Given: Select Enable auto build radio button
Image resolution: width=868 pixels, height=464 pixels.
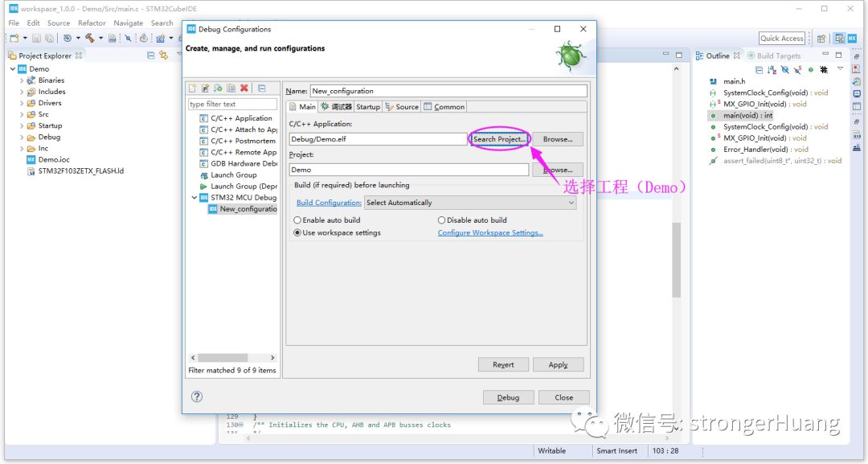Looking at the screenshot, I should pos(297,220).
